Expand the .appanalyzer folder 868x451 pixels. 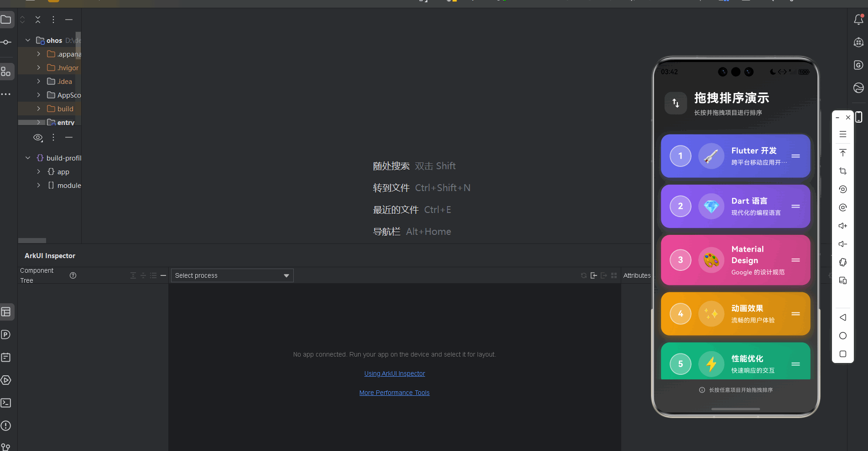[x=39, y=54]
